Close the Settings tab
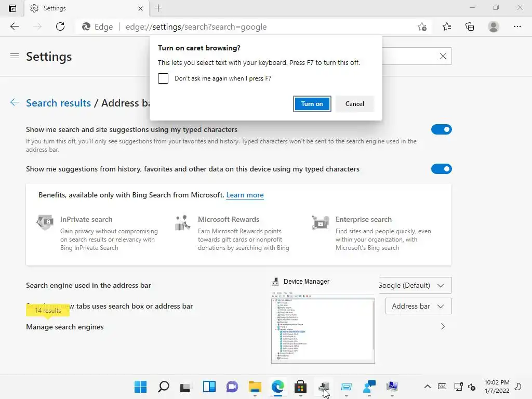This screenshot has width=532, height=399. [x=140, y=8]
